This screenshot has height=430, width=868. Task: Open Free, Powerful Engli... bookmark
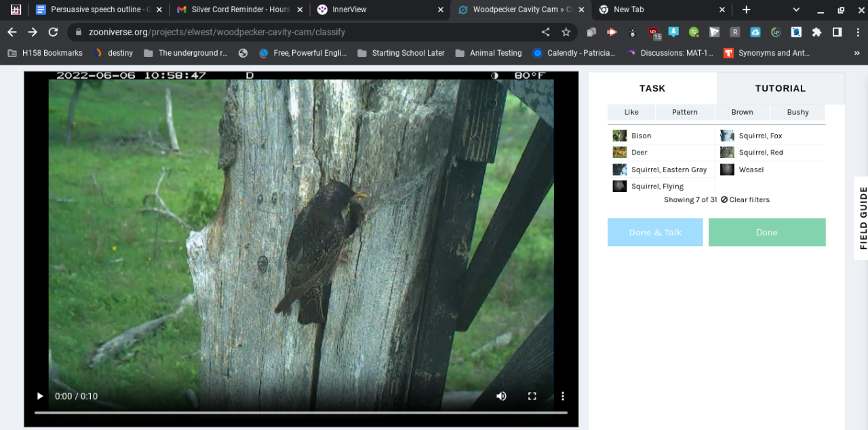(304, 53)
